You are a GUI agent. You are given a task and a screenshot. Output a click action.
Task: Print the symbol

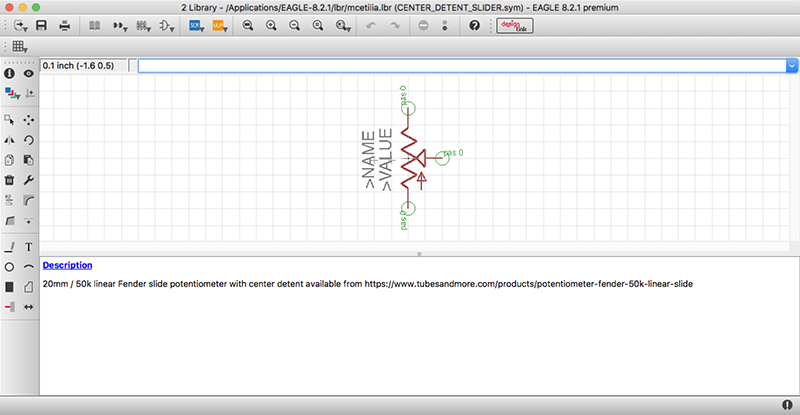pos(64,26)
